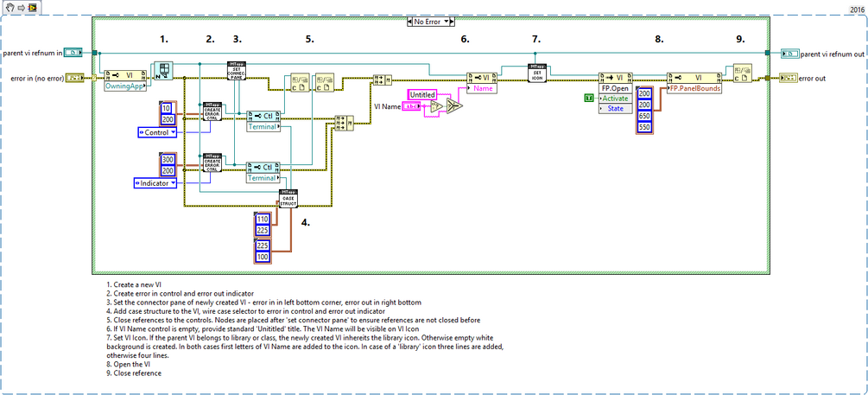Select the New VI node
The width and height of the screenshot is (868, 395).
click(x=163, y=70)
